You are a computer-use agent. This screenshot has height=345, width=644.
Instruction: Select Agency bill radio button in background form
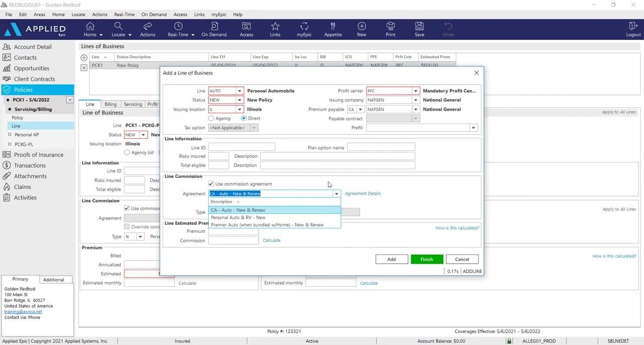127,152
